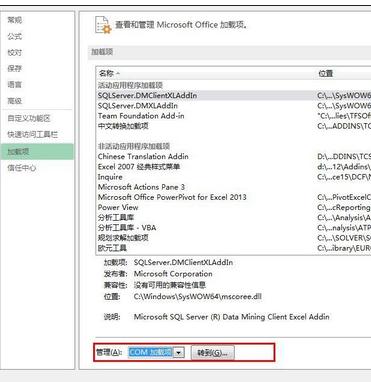Click the 转到(G)... button
Image resolution: width=371 pixels, height=382 pixels.
pos(213,353)
